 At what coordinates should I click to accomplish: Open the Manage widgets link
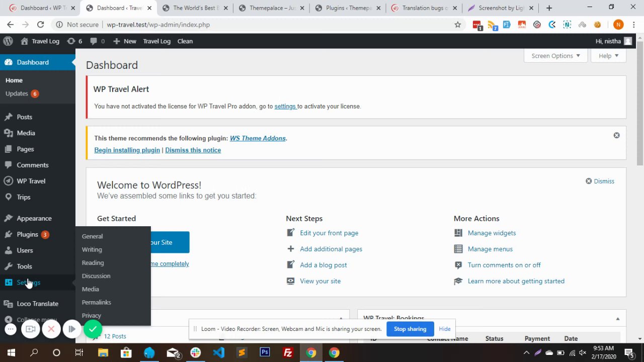(x=492, y=233)
